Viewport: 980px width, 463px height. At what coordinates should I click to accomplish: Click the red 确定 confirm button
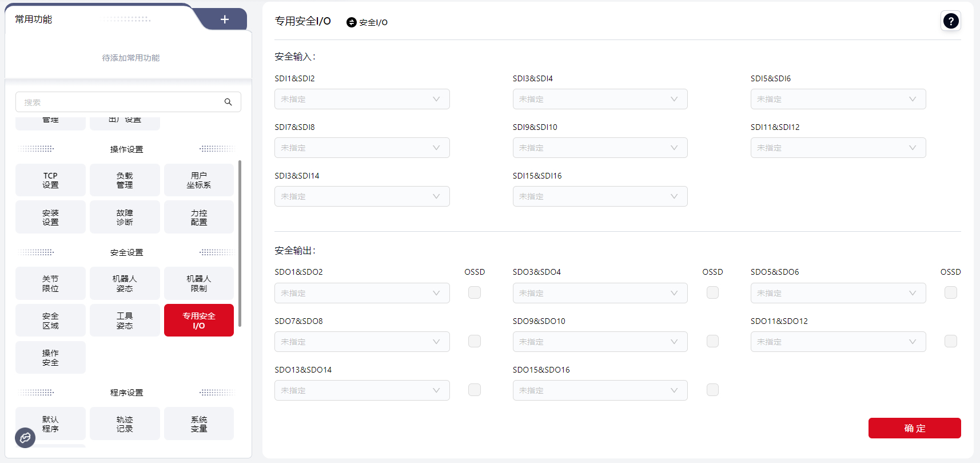[x=914, y=428]
